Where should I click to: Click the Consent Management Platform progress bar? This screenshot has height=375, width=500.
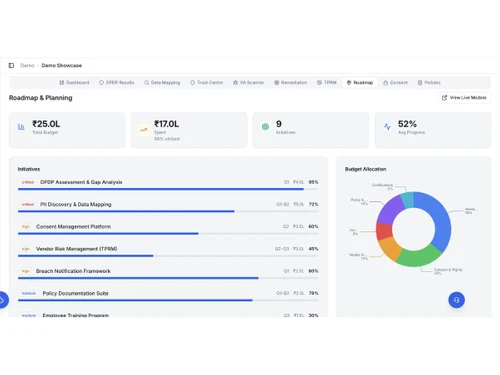[x=168, y=234]
